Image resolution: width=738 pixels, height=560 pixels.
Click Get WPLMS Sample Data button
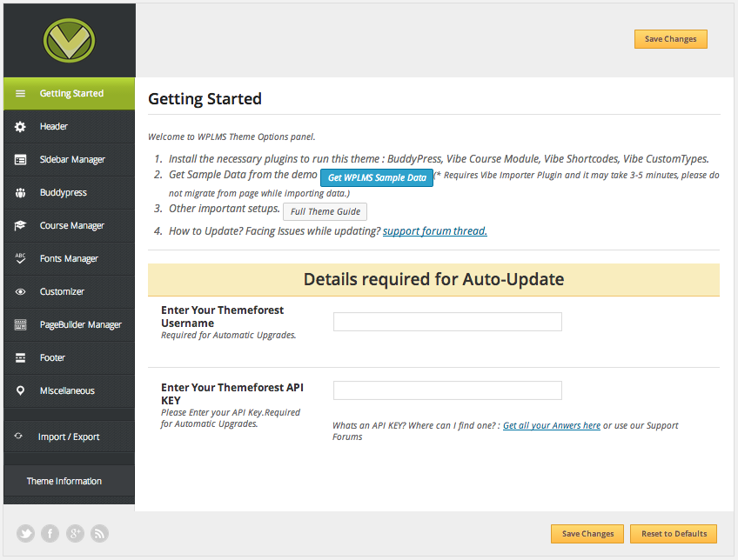point(377,177)
